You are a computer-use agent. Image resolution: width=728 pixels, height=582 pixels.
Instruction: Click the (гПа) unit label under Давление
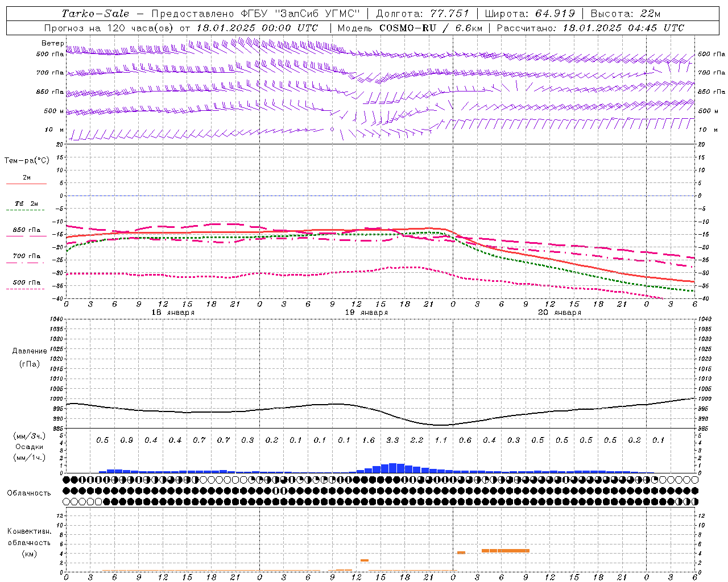30,364
